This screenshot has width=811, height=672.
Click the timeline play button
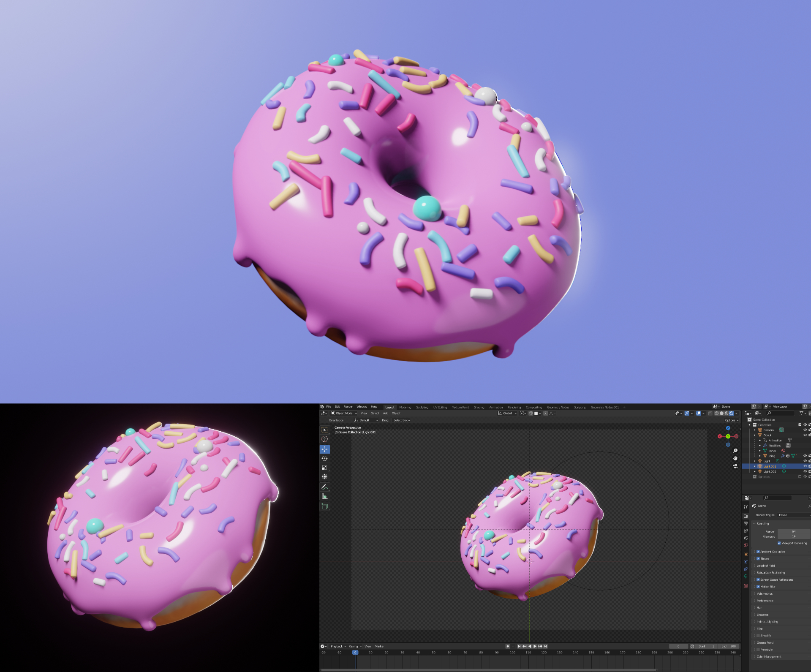click(535, 646)
